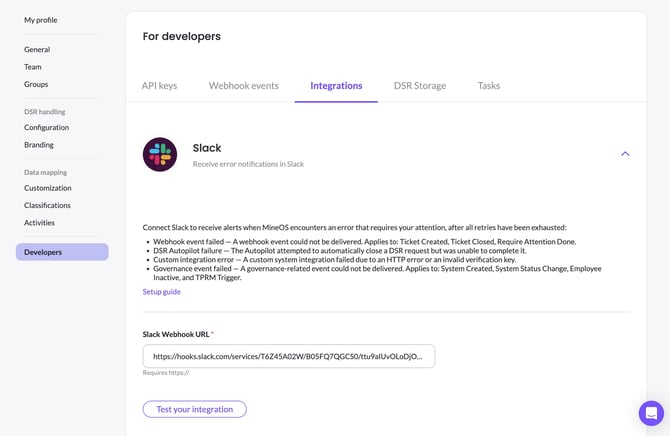The width and height of the screenshot is (670, 436).
Task: Go to Groups in the sidebar
Action: point(36,84)
